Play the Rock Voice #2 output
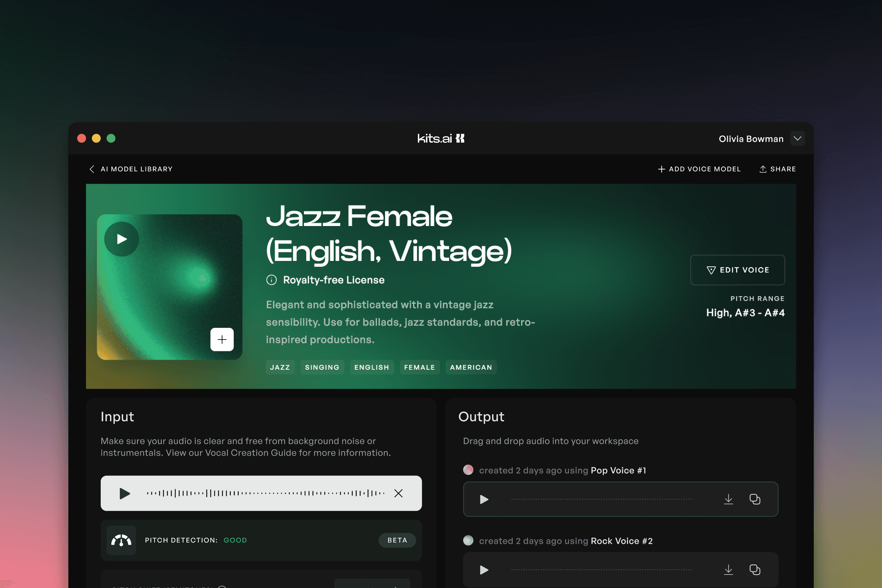The width and height of the screenshot is (882, 588). point(484,570)
